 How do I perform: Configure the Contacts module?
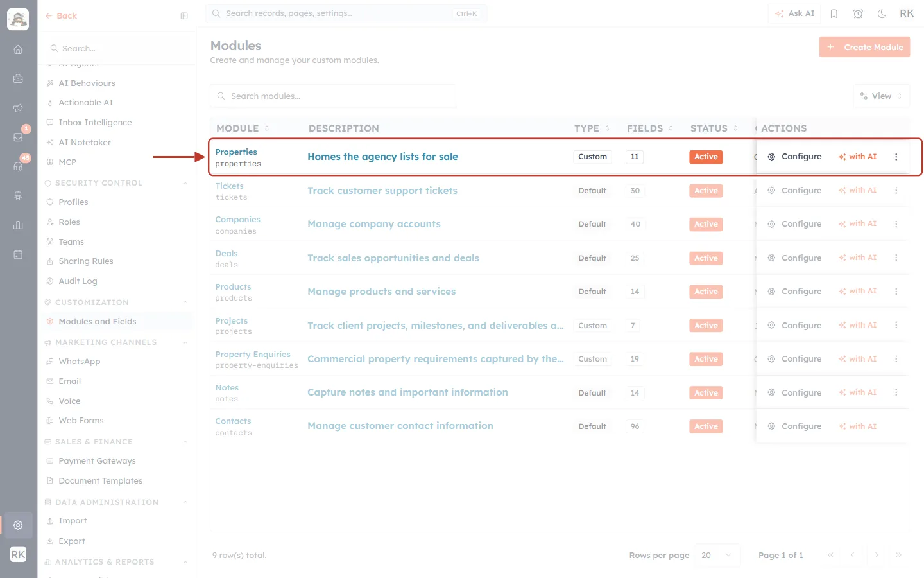click(795, 426)
